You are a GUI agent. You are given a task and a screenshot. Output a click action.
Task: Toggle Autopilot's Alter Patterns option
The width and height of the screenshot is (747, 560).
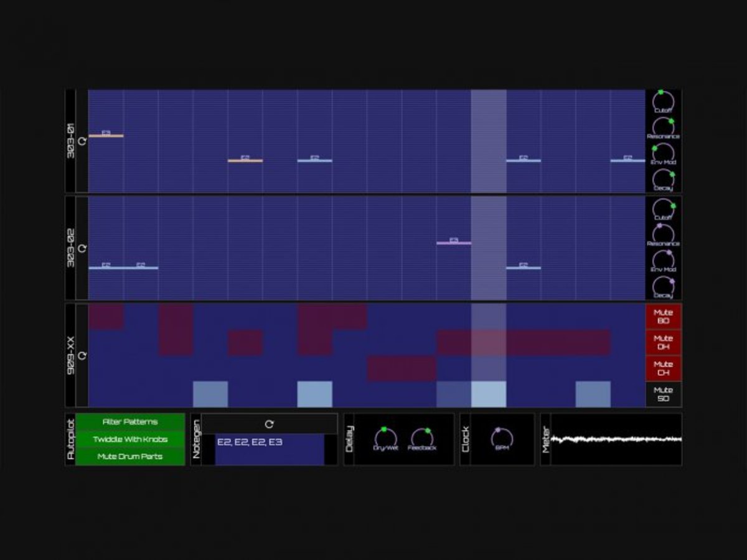click(130, 422)
